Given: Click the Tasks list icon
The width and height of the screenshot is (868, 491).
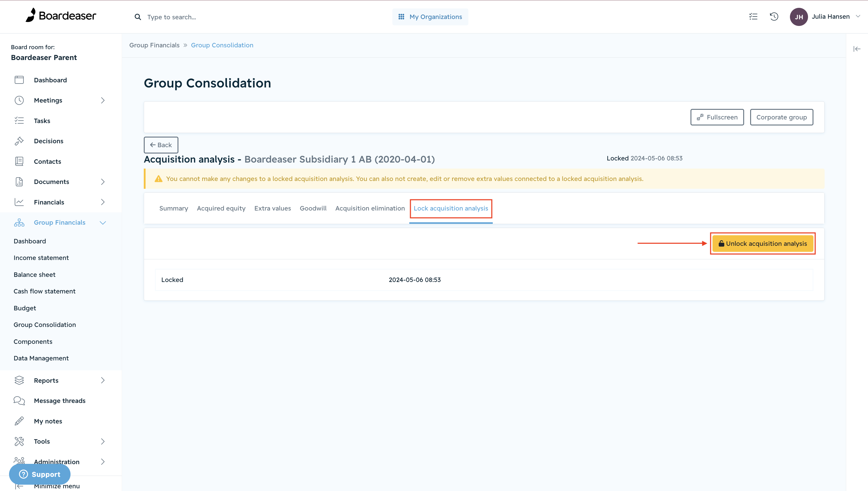Looking at the screenshot, I should [x=19, y=121].
